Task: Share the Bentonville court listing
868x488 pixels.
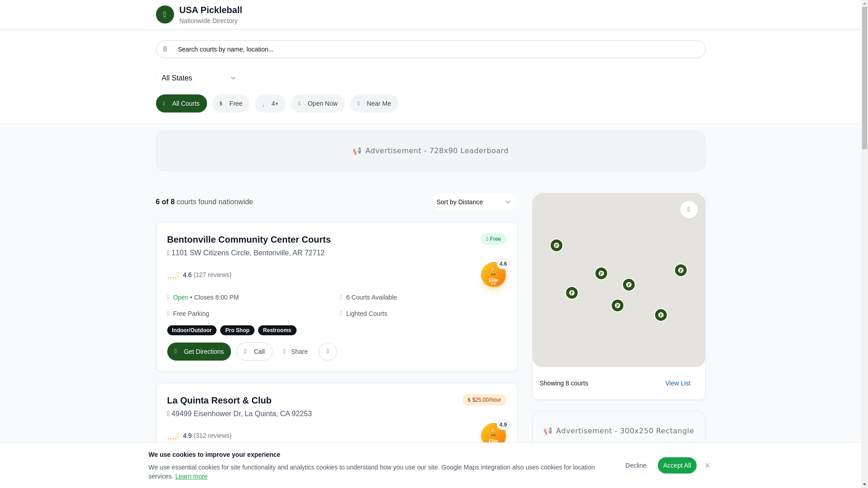Action: tap(295, 352)
